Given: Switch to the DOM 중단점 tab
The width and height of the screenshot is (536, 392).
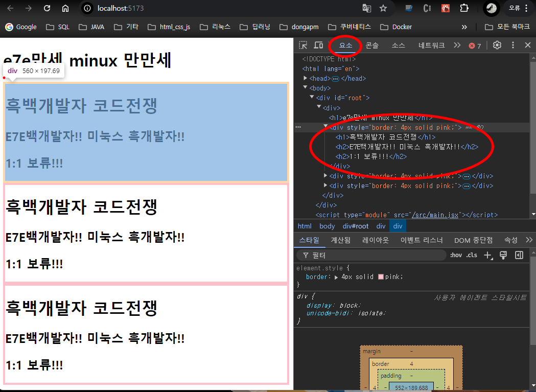Looking at the screenshot, I should coord(474,240).
